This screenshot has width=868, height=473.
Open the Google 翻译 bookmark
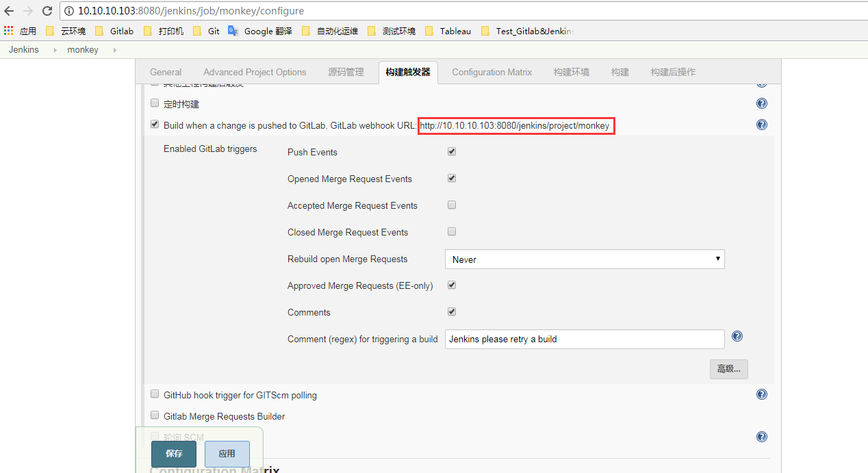[260, 31]
